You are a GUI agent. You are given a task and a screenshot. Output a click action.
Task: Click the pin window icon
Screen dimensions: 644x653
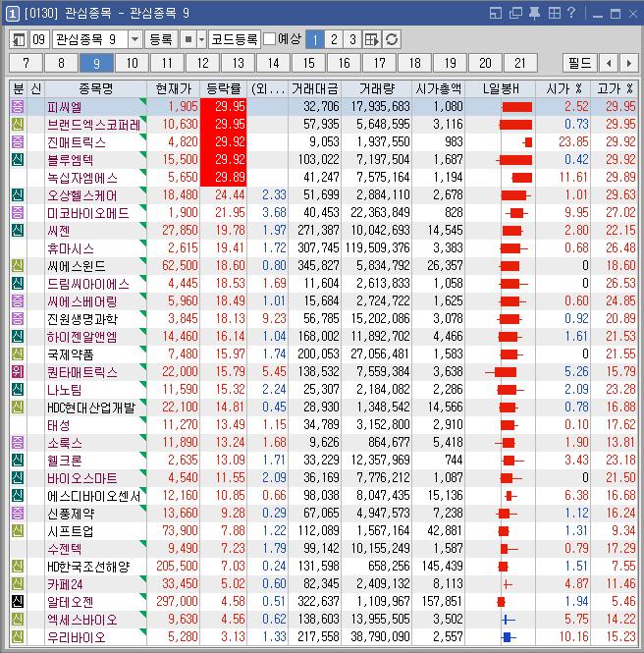534,14
